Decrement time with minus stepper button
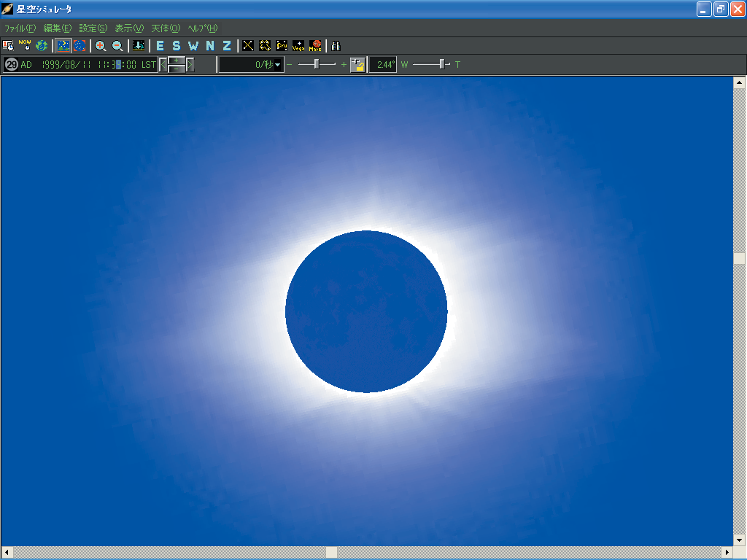747x560 pixels. 177,69
